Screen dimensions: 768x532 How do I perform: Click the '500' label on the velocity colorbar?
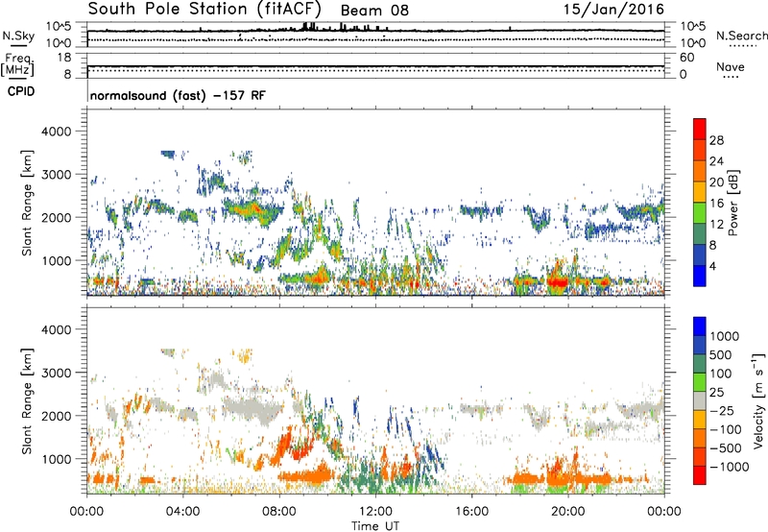721,355
